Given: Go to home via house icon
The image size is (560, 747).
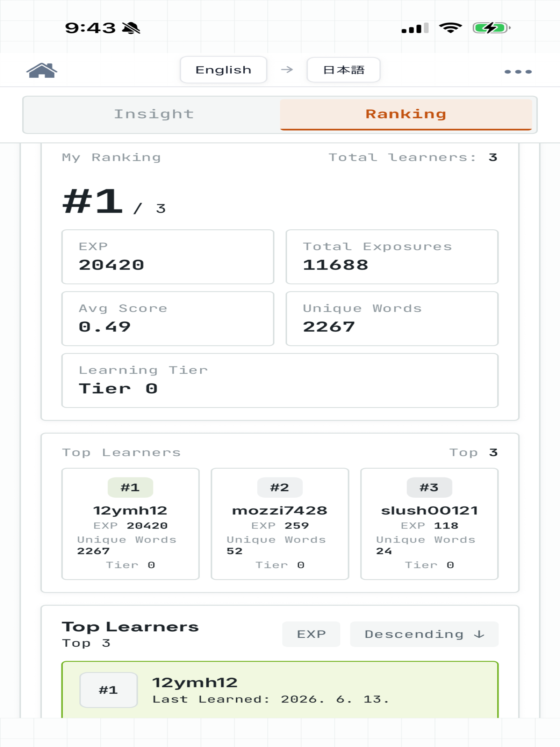Looking at the screenshot, I should 42,70.
